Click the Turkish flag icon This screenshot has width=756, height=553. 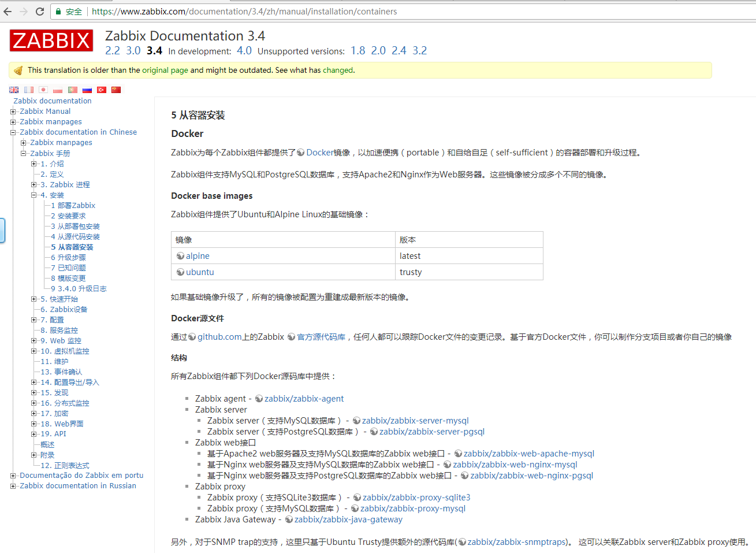click(x=102, y=90)
